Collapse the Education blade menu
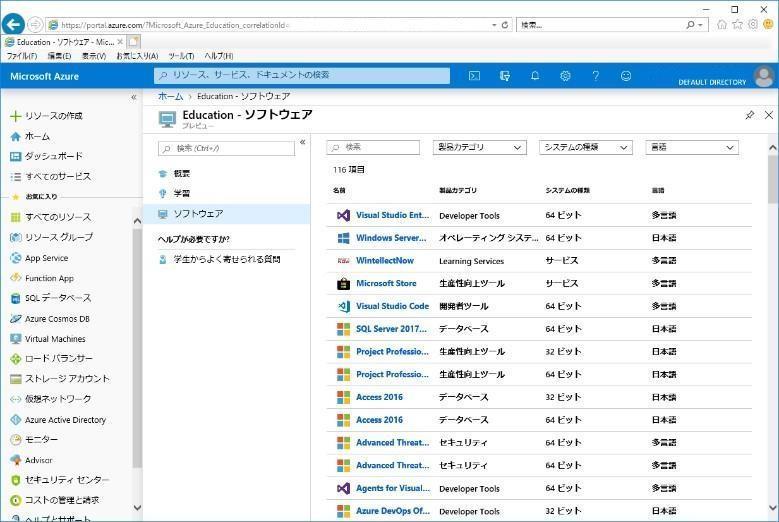 [303, 142]
